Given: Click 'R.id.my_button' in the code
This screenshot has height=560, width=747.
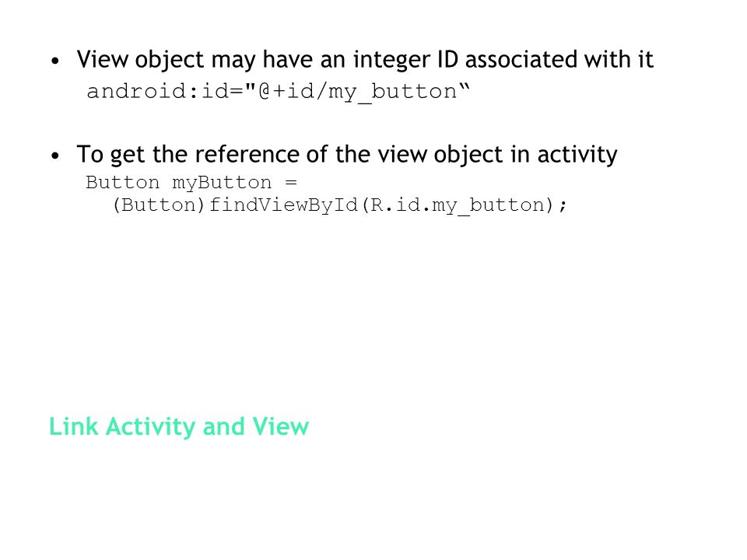Looking at the screenshot, I should tap(458, 205).
